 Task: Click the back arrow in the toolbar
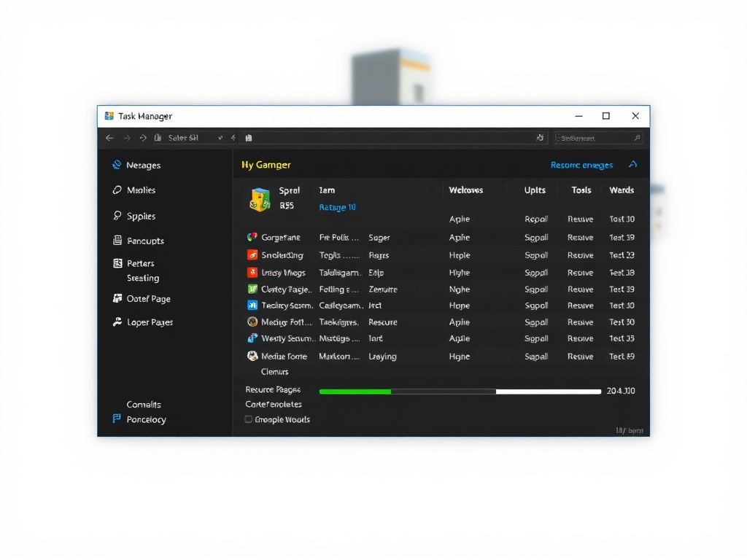pyautogui.click(x=109, y=137)
